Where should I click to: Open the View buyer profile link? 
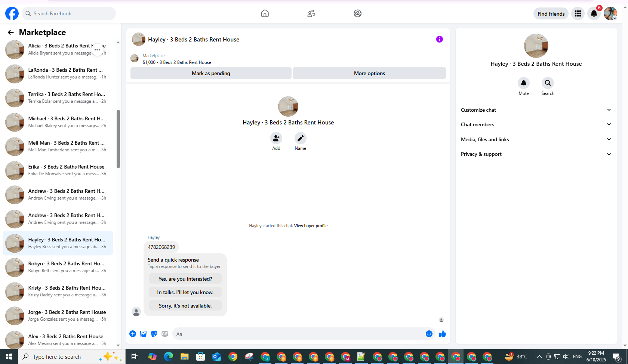311,226
